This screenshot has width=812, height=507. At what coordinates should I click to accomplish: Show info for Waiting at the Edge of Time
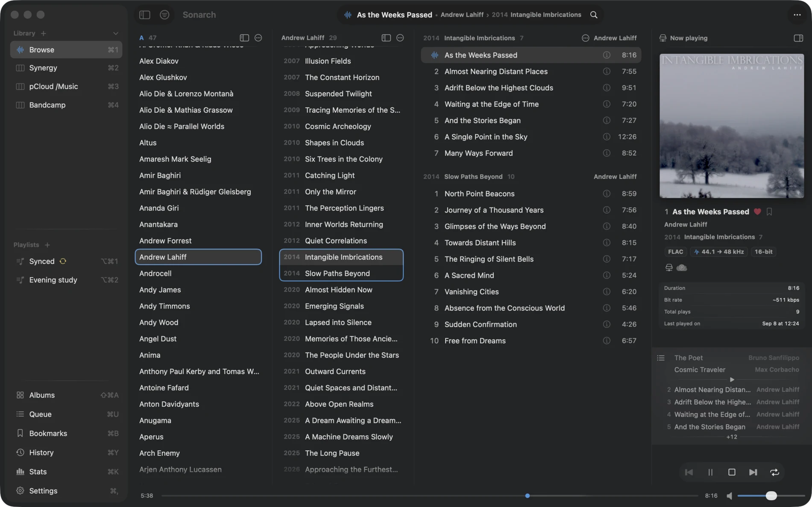[x=607, y=104]
